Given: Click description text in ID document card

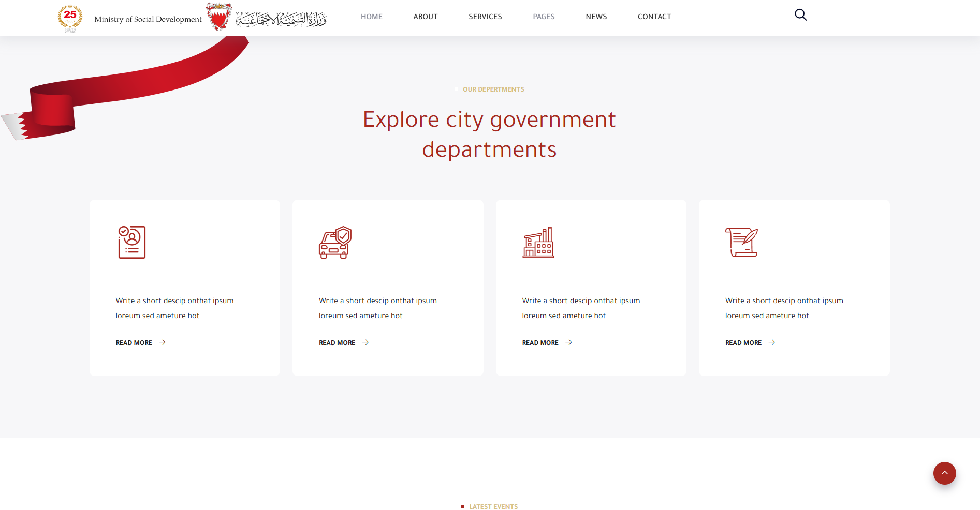Looking at the screenshot, I should 174,308.
